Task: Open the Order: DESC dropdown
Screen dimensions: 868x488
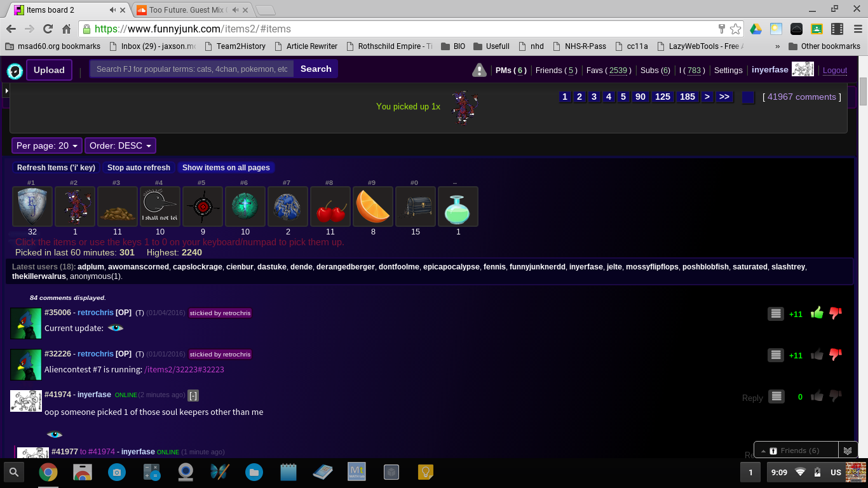Action: tap(120, 146)
